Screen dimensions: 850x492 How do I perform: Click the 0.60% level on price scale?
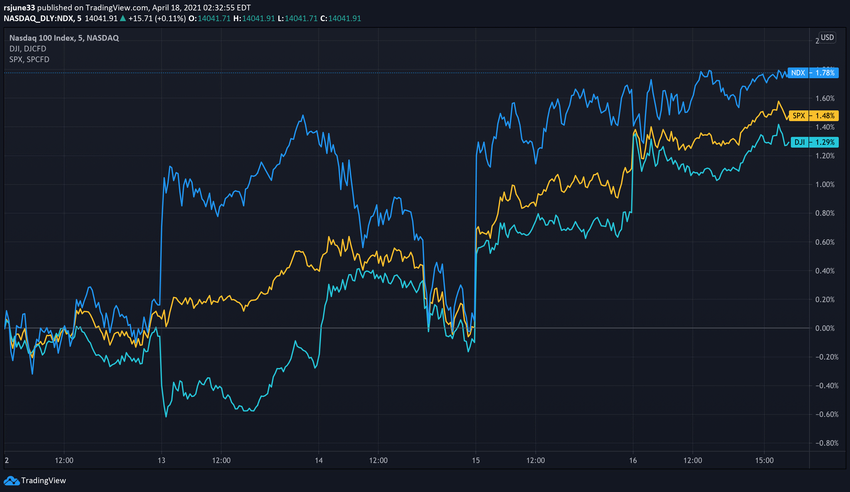(x=825, y=242)
